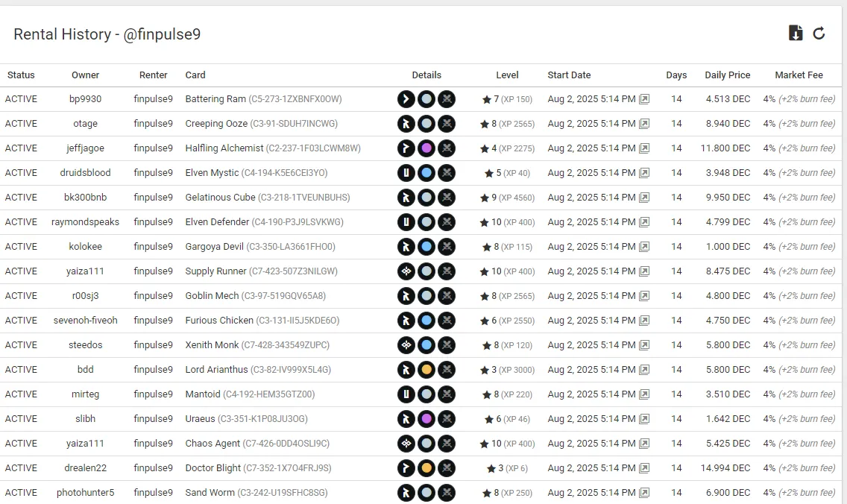Open transaction link icon for Battering Ram row
The width and height of the screenshot is (847, 504).
(644, 99)
